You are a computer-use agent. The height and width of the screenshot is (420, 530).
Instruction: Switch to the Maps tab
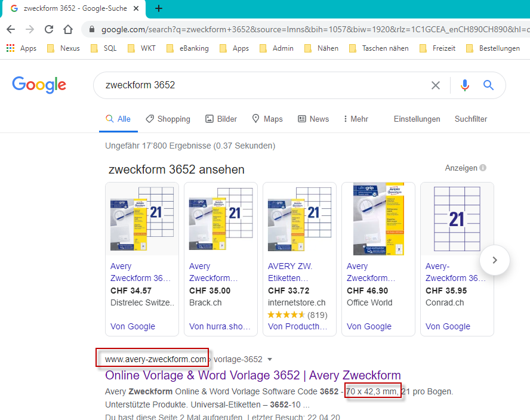(x=267, y=119)
